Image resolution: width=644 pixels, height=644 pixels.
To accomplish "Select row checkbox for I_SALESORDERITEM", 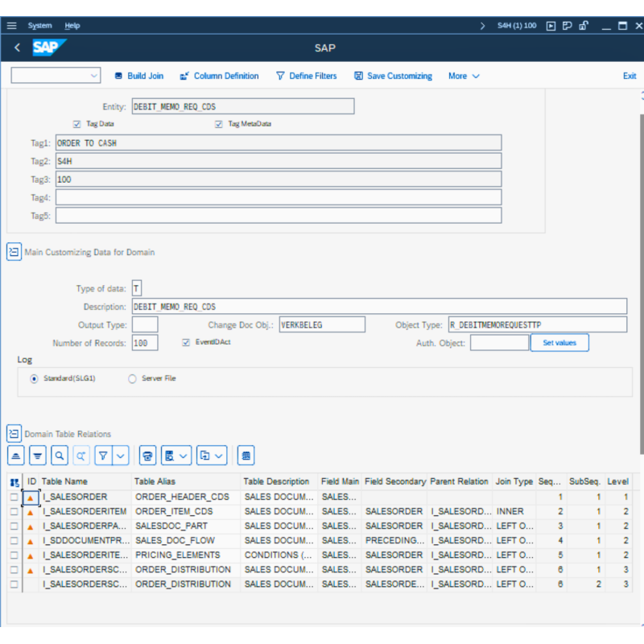I will pos(14,511).
